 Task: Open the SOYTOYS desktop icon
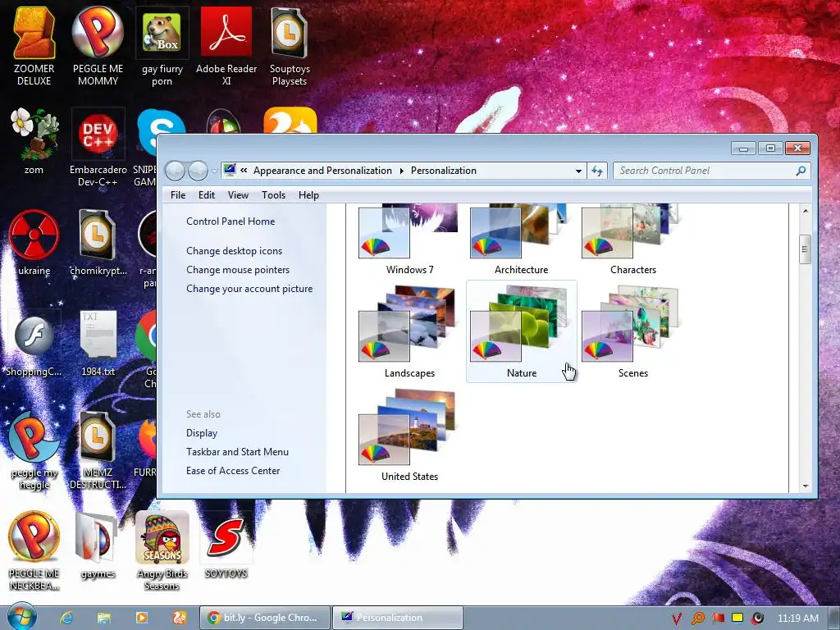pyautogui.click(x=226, y=546)
